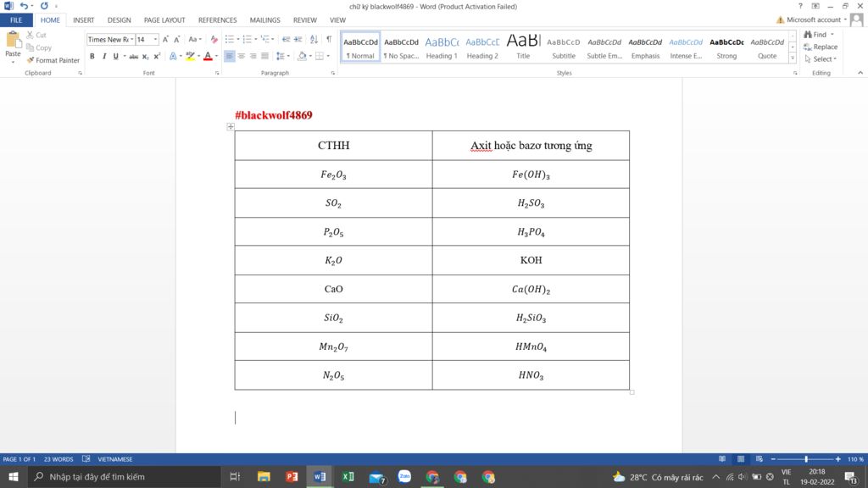Click the Replace button
Image resolution: width=868 pixels, height=488 pixels.
(821, 47)
